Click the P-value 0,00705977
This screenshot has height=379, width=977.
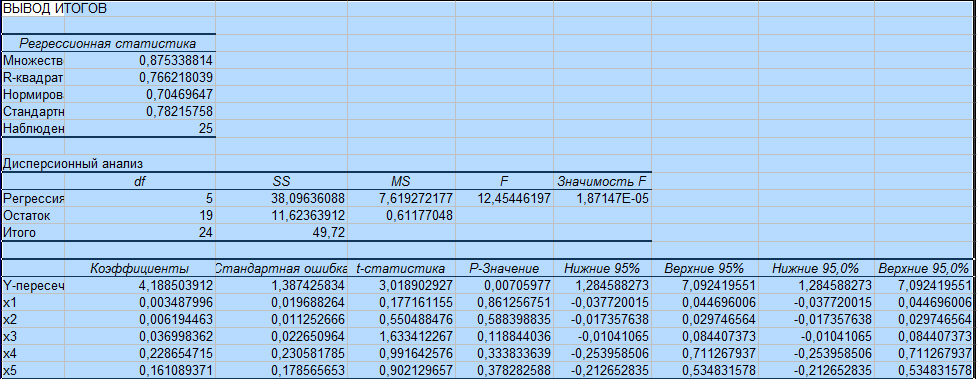pos(518,285)
